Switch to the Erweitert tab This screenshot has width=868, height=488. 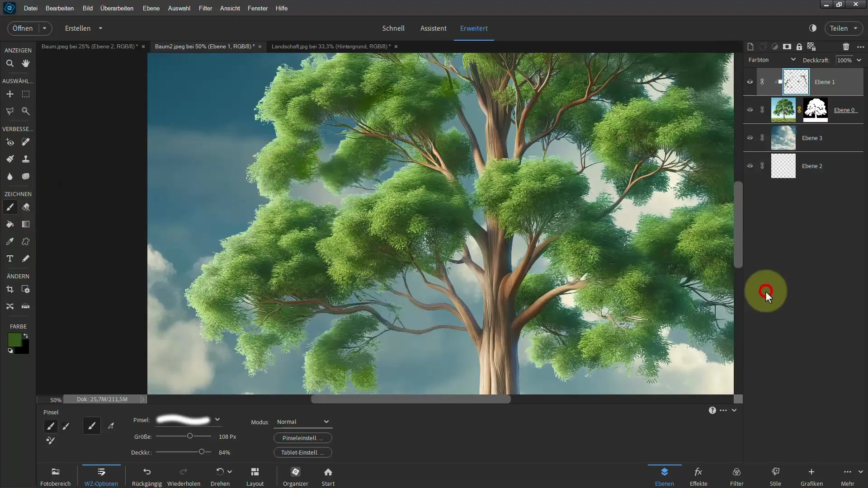pyautogui.click(x=475, y=28)
